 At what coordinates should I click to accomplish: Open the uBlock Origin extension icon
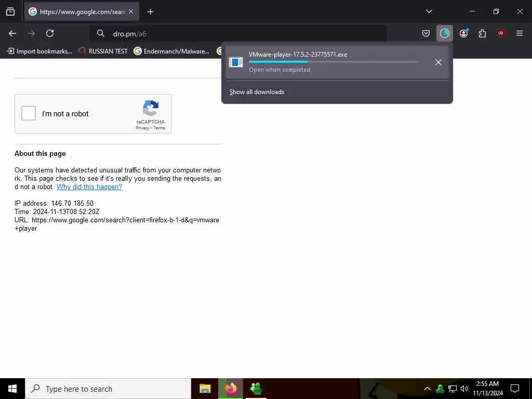click(x=501, y=33)
